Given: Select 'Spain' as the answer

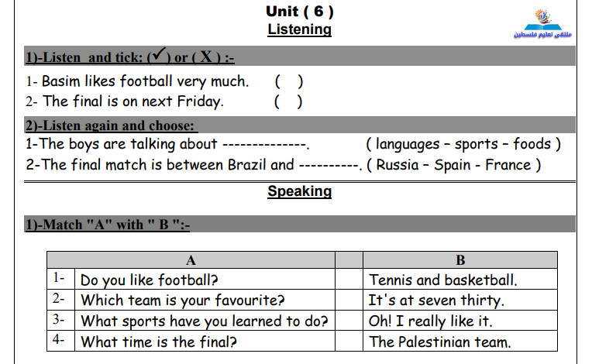Looking at the screenshot, I should [452, 165].
